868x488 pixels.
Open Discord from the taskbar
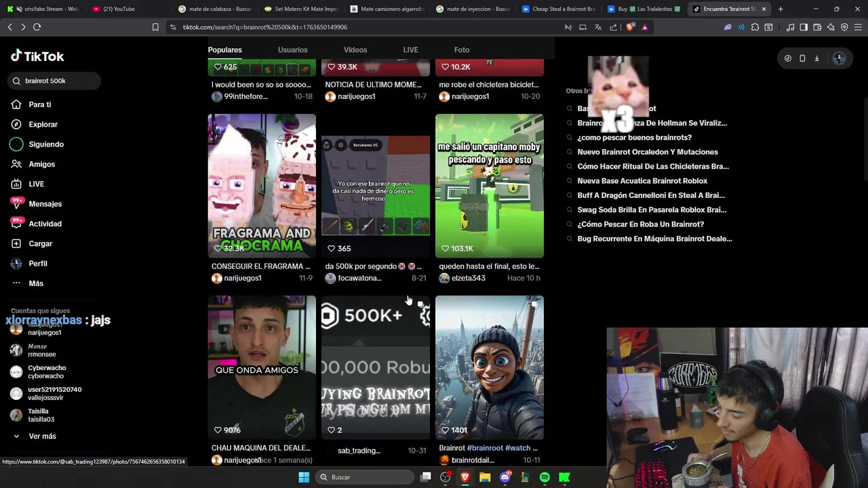pos(505,477)
